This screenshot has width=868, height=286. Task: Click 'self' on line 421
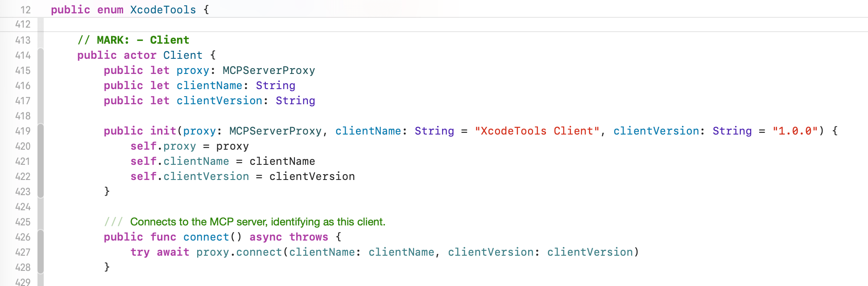(x=143, y=161)
